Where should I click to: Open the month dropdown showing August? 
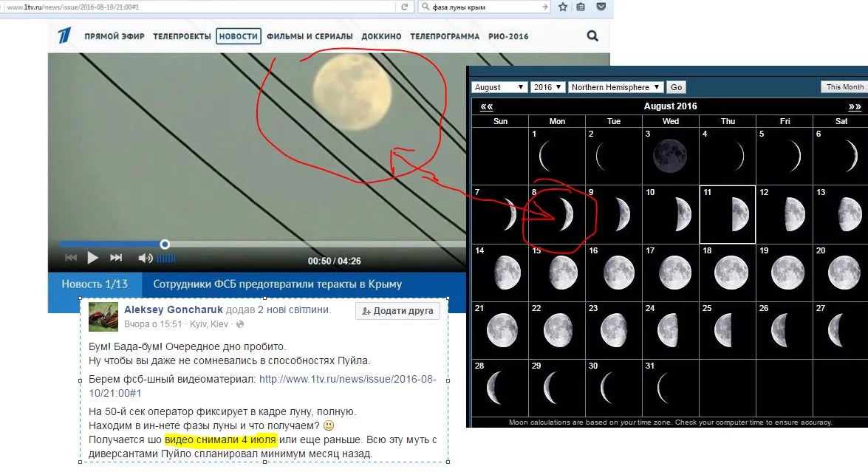click(x=499, y=87)
